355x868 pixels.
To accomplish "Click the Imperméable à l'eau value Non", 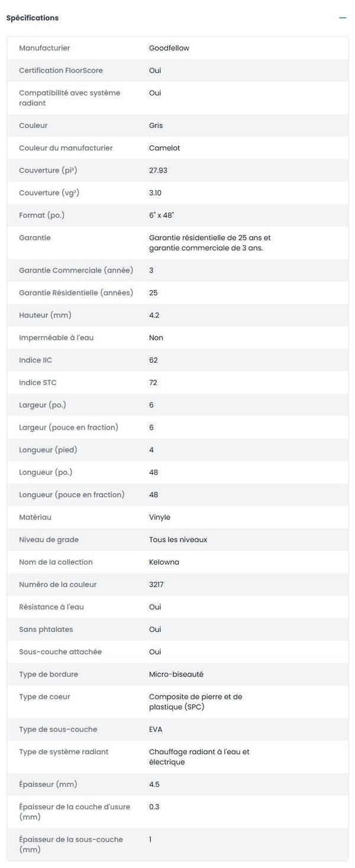I will point(156,338).
